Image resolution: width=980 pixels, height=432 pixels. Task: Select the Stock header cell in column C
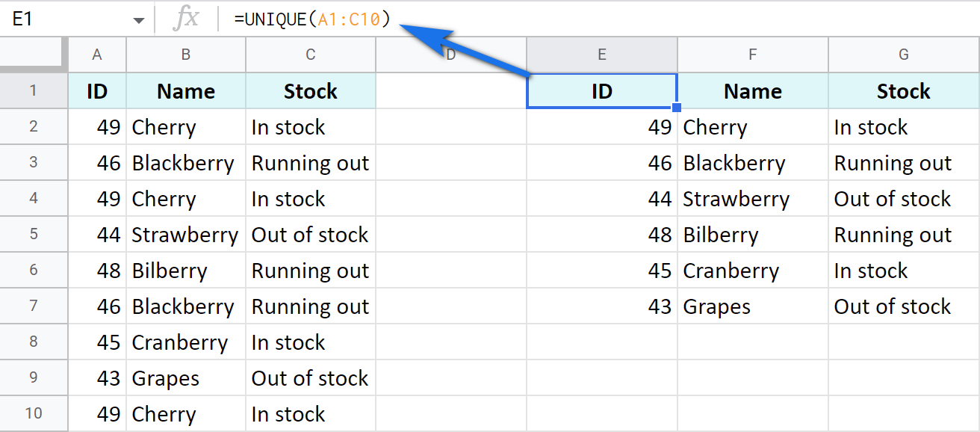point(310,90)
